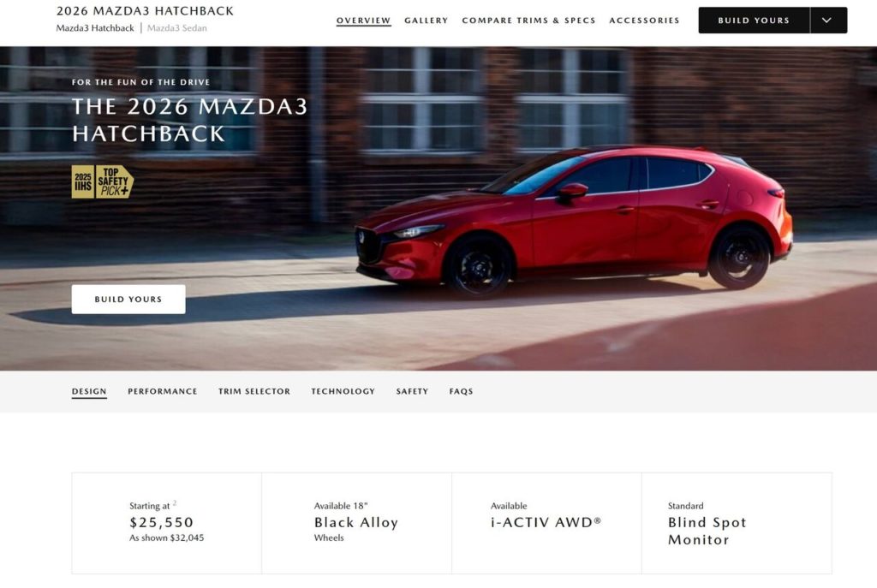
Task: Switch to the Mazda3 Sedan model
Action: coord(176,28)
